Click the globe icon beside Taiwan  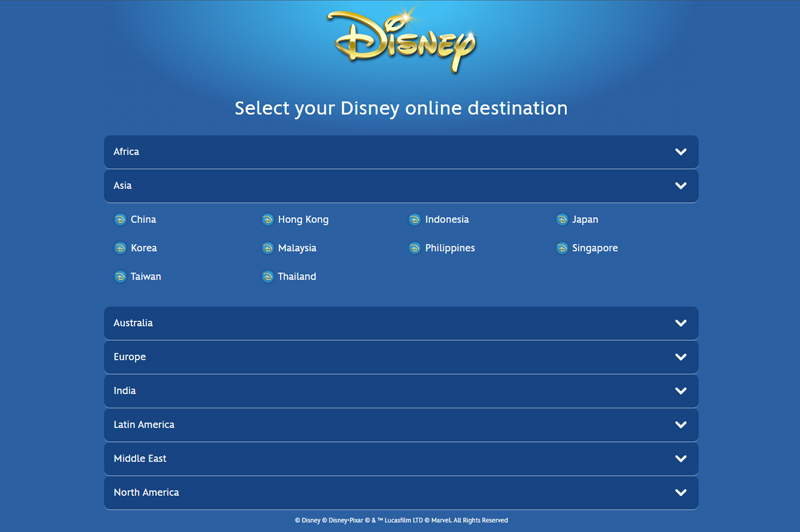coord(120,277)
